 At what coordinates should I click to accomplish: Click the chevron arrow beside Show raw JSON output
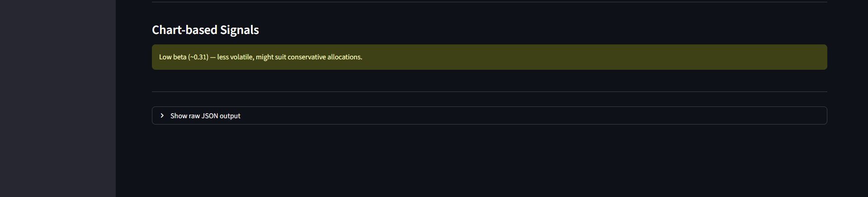162,115
